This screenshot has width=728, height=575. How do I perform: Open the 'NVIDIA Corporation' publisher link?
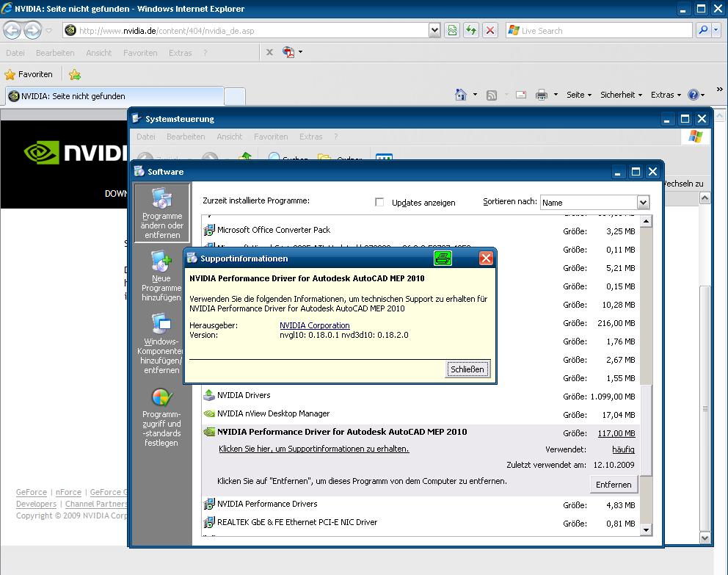tap(315, 325)
